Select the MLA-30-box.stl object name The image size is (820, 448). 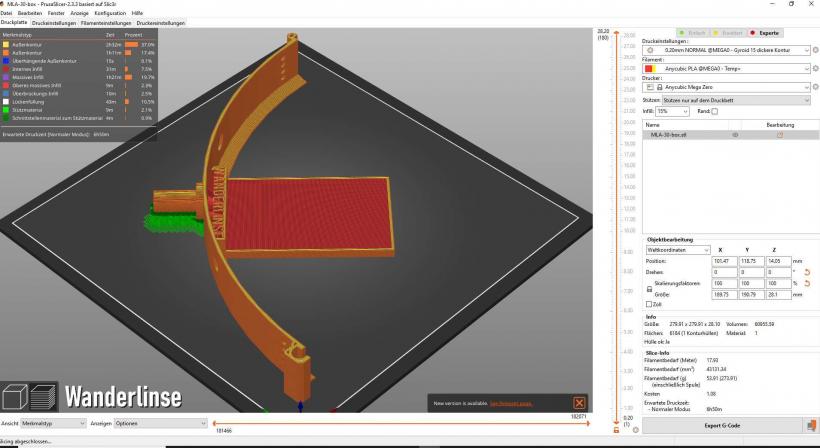pyautogui.click(x=668, y=135)
